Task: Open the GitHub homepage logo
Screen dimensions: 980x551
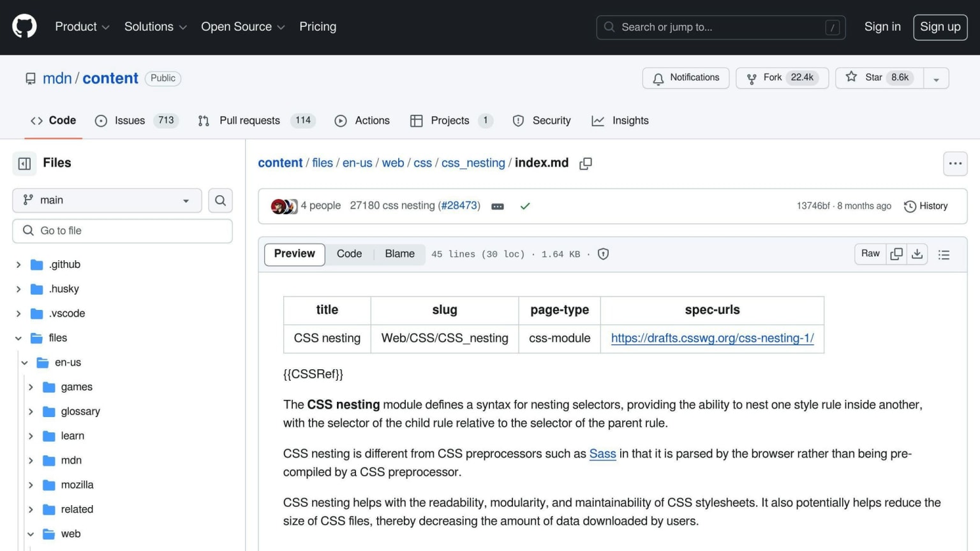Action: [24, 27]
